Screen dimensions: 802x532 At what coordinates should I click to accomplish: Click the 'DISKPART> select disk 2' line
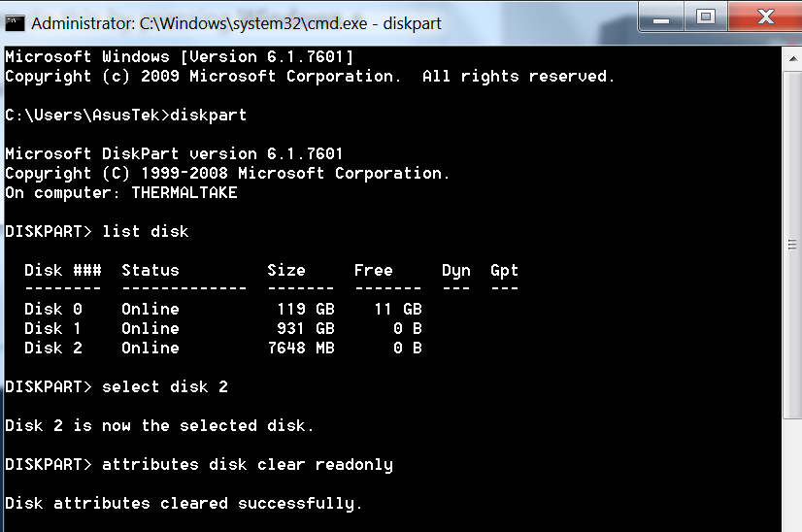(117, 386)
